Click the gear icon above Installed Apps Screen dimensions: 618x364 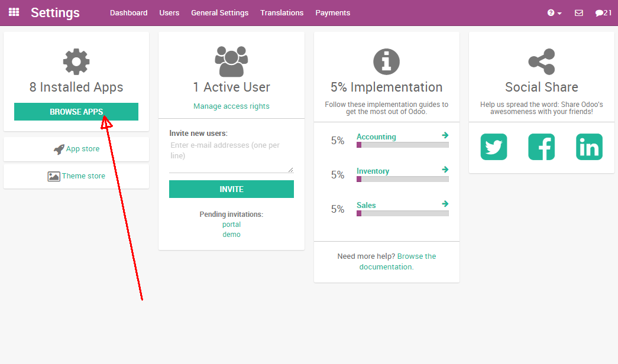pos(76,62)
